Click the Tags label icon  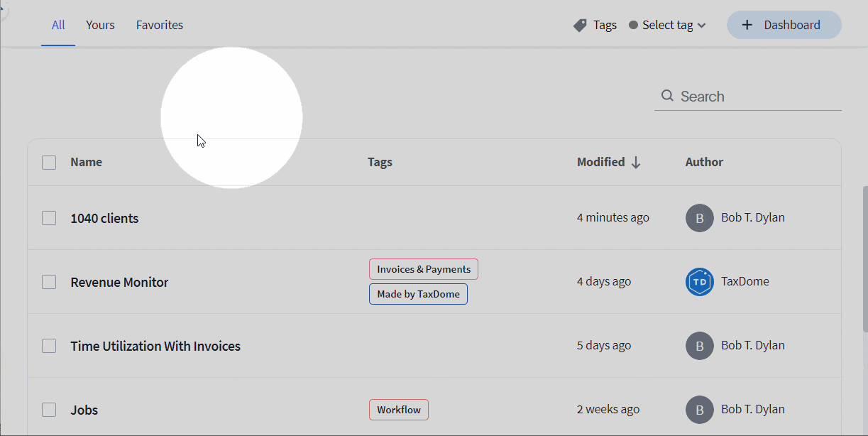(580, 26)
